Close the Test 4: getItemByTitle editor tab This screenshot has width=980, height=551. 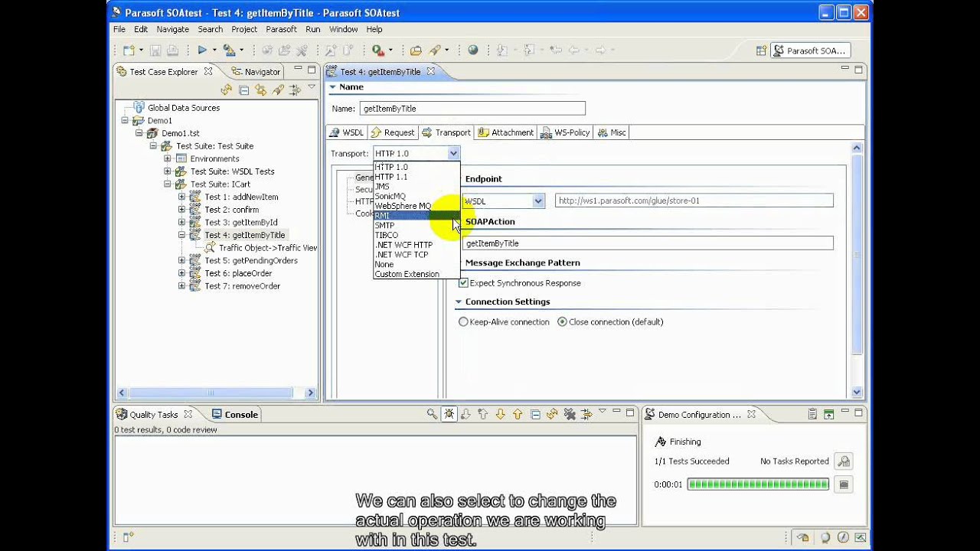[430, 71]
